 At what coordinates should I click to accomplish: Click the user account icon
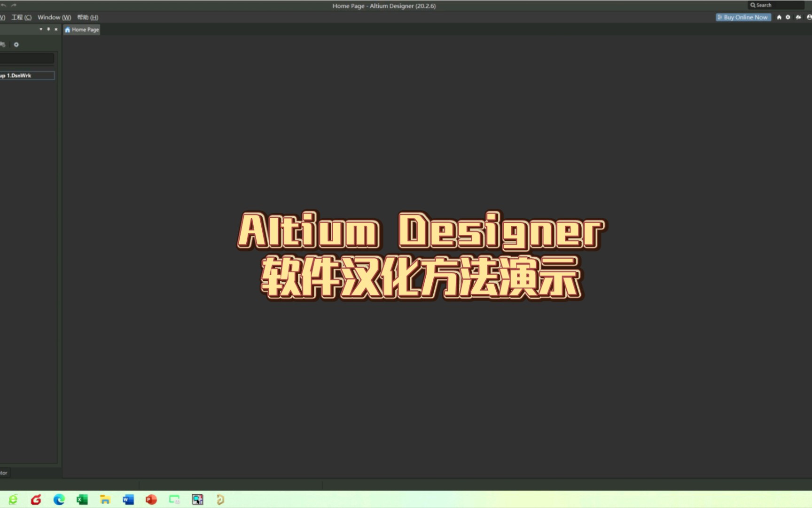pos(809,17)
